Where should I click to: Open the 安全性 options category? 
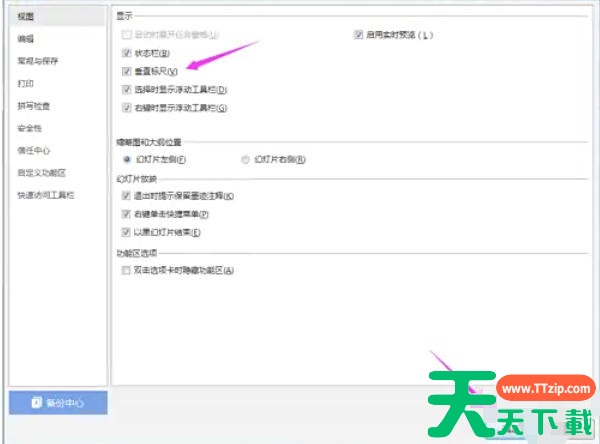tap(29, 128)
